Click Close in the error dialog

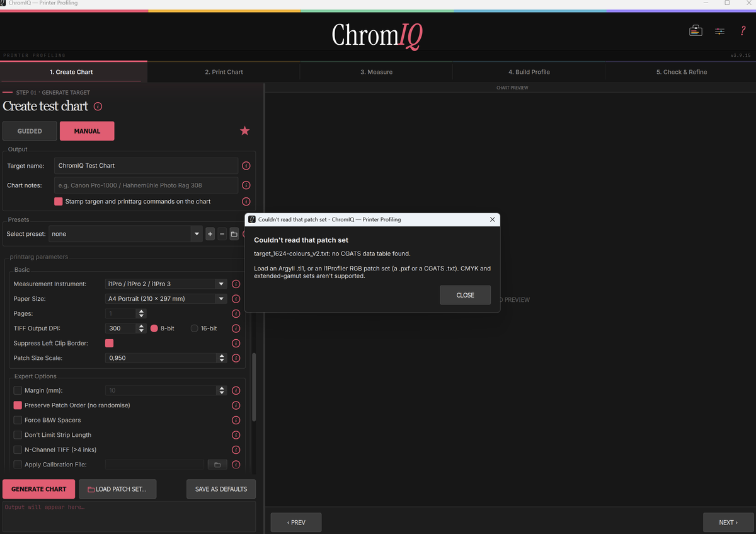465,295
